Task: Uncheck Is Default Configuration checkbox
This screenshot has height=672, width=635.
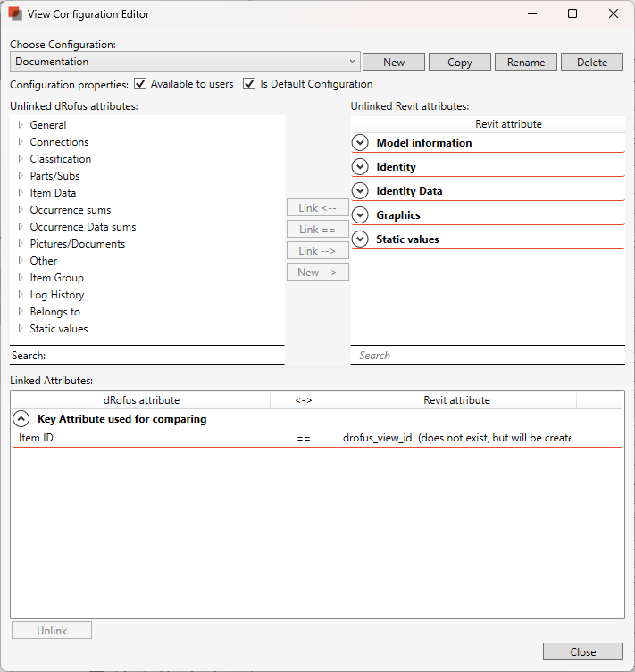Action: coord(249,84)
